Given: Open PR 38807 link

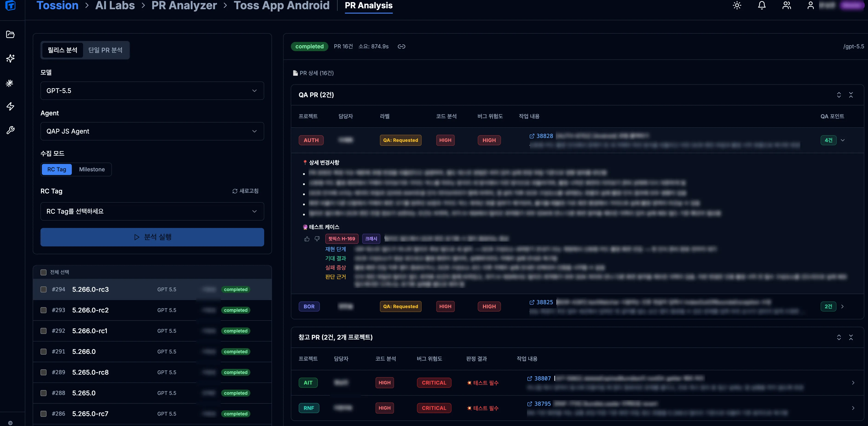Looking at the screenshot, I should (x=543, y=379).
